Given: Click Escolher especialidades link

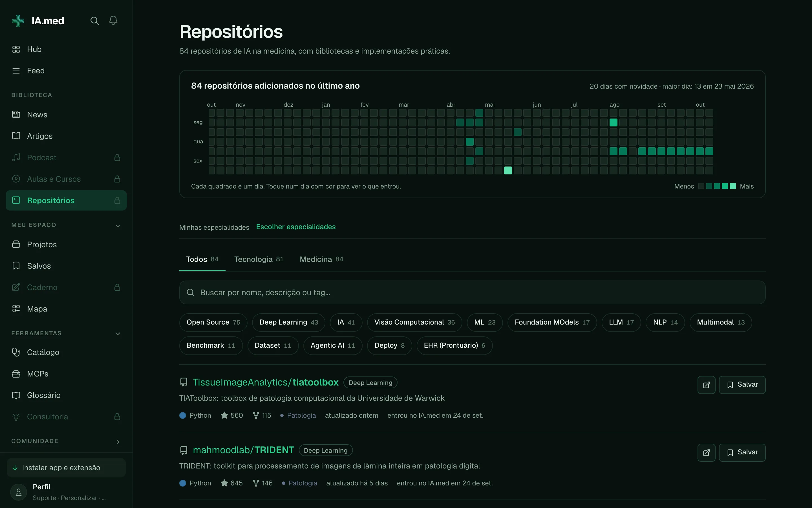Looking at the screenshot, I should (x=295, y=227).
